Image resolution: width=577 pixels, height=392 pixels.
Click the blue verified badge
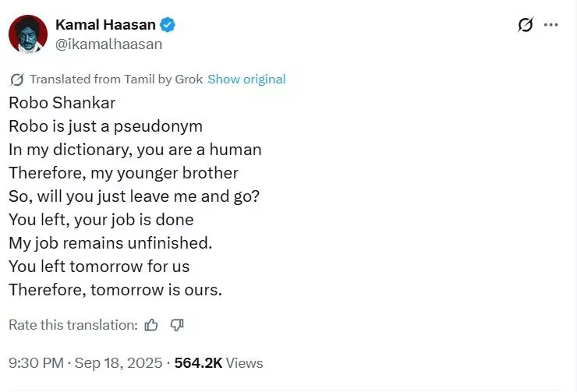pyautogui.click(x=168, y=25)
